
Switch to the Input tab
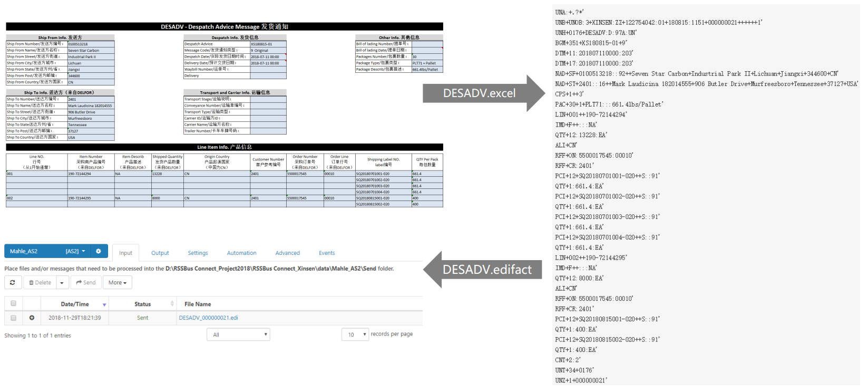click(x=125, y=253)
